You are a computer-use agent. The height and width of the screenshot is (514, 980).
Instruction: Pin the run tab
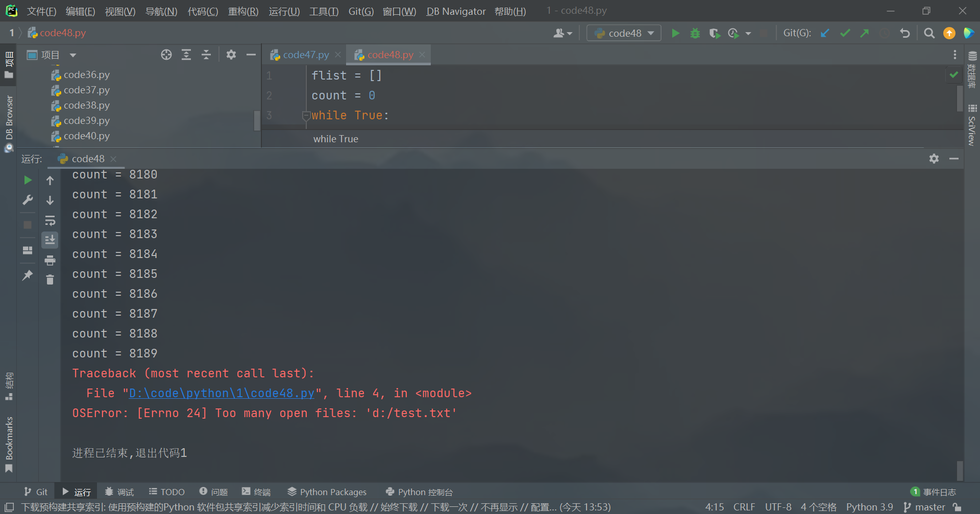point(28,275)
